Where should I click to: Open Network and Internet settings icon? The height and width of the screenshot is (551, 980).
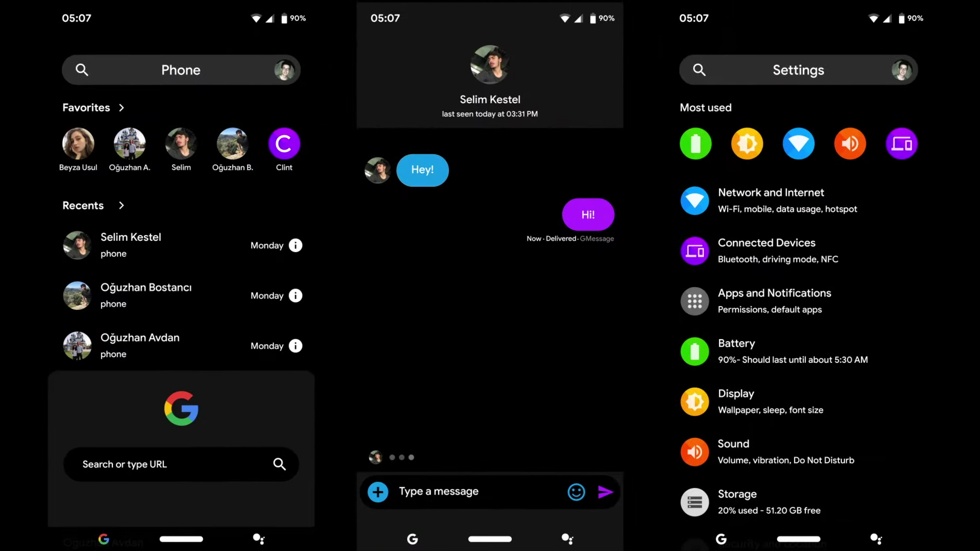[694, 200]
